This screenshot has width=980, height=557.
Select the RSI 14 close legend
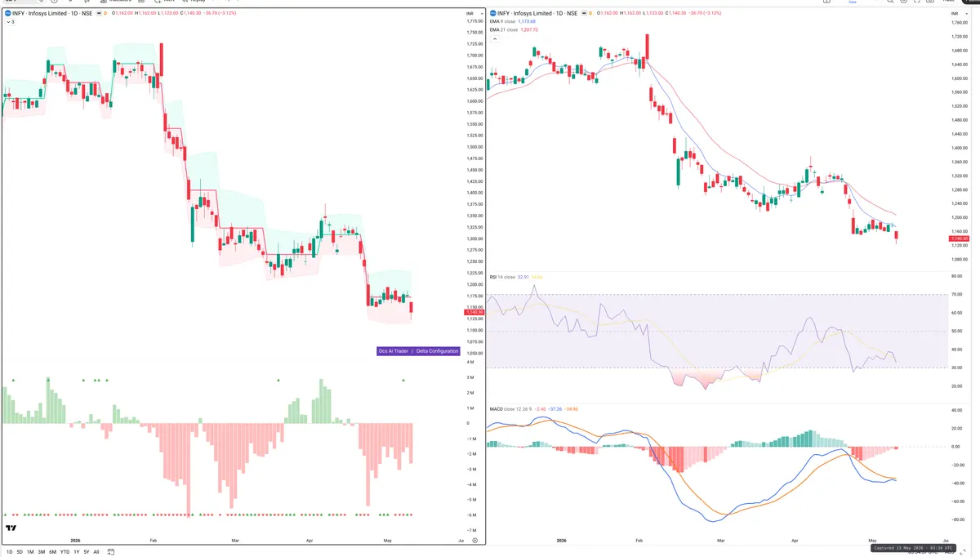point(501,277)
